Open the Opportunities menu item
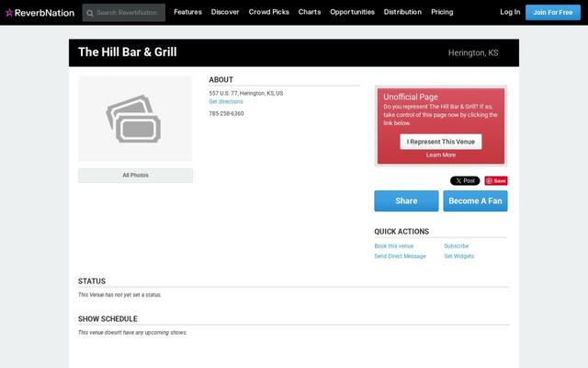Screen dimensions: 588x368 (352, 12)
